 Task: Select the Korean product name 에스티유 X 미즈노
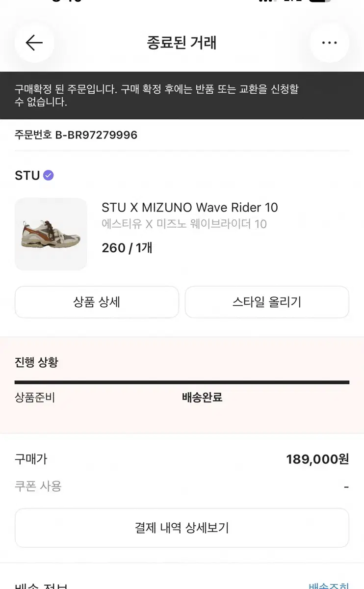coord(184,224)
